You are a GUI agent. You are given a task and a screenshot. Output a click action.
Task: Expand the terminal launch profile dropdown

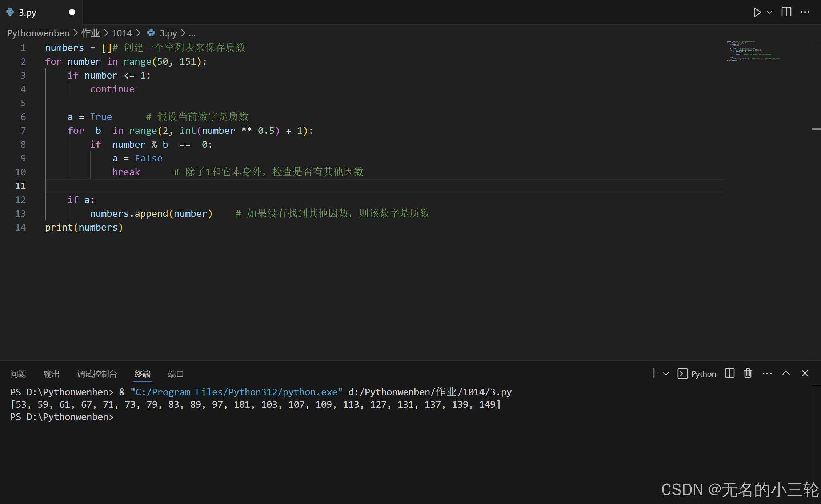coord(666,374)
